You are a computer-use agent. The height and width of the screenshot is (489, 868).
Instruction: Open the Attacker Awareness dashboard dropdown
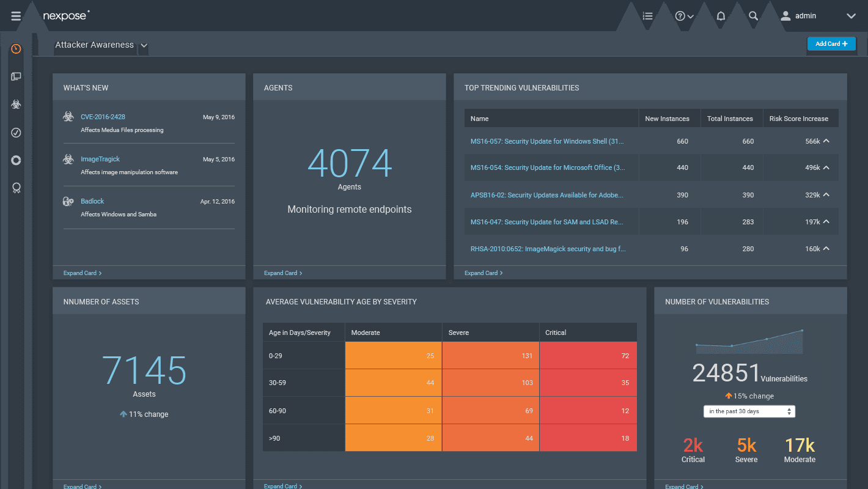tap(143, 45)
